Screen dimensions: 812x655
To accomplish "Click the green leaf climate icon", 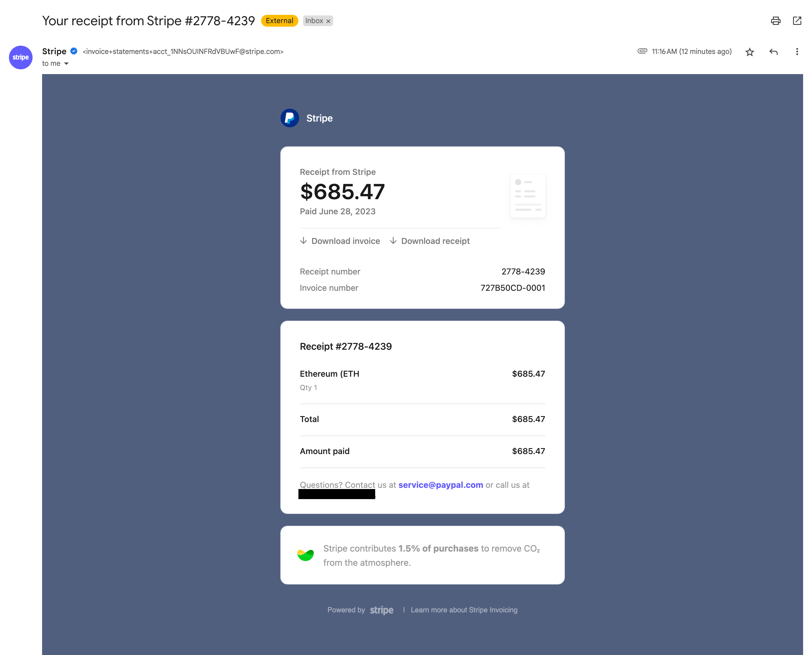I will coord(305,555).
